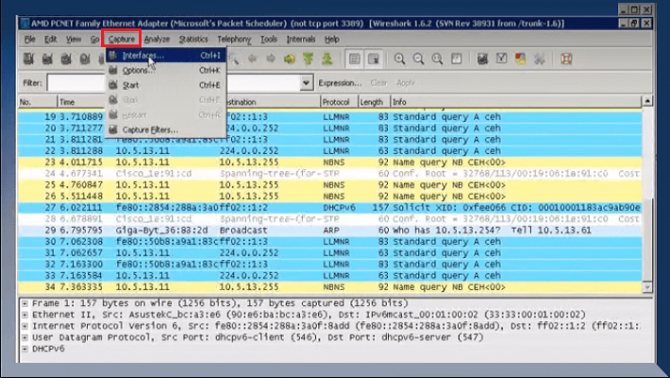The image size is (670, 378).
Task: Click the Zoom in magnifier icon
Action: (400, 59)
